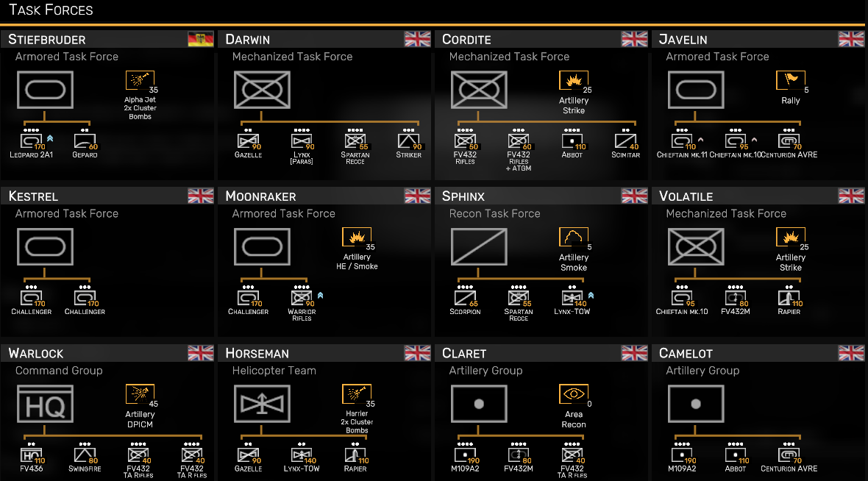
Task: Select the Striker unit icon
Action: click(x=408, y=141)
